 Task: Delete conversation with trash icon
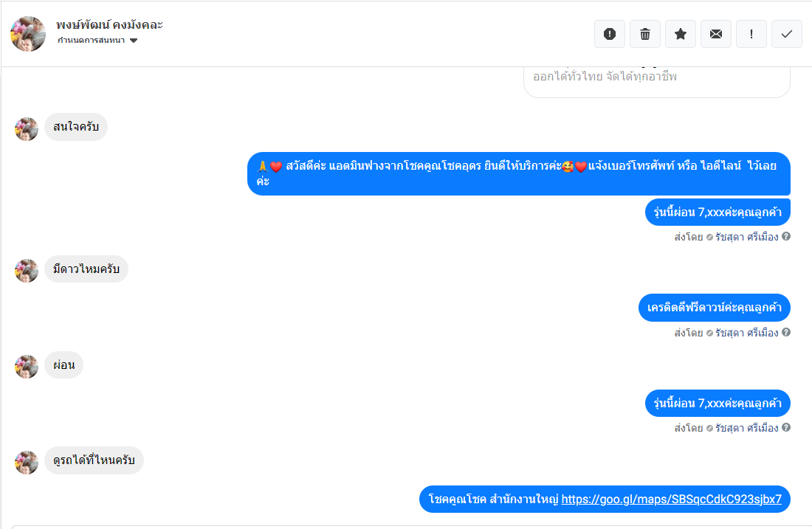click(644, 34)
